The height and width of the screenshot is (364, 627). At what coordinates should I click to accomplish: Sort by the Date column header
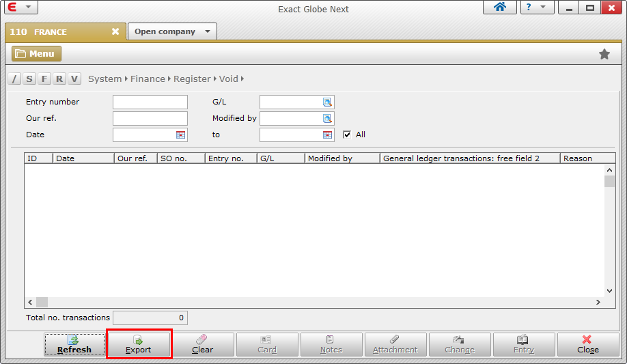83,158
